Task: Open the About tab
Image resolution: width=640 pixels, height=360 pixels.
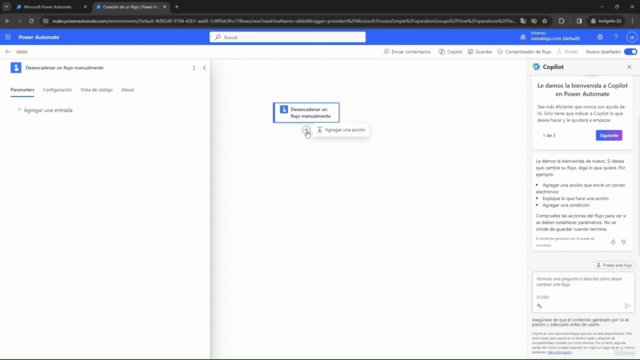Action: tap(127, 90)
